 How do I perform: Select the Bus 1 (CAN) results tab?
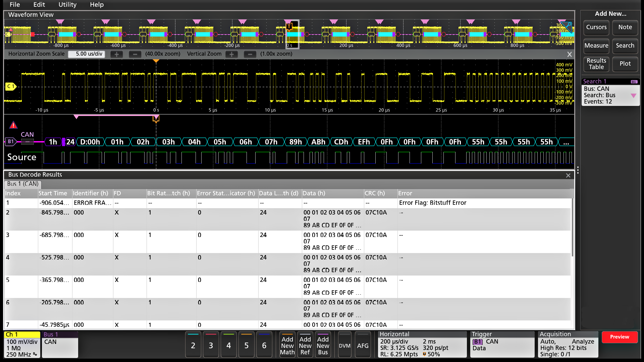(23, 184)
